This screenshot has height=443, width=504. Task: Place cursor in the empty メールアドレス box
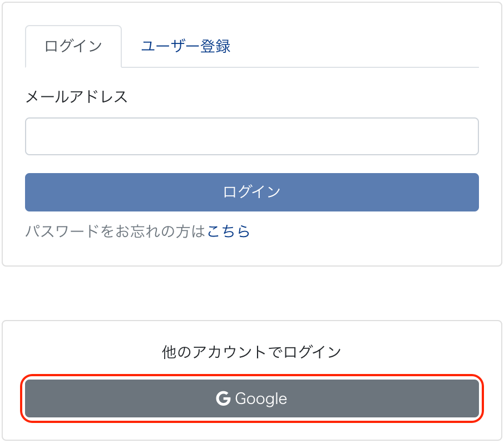pyautogui.click(x=251, y=136)
